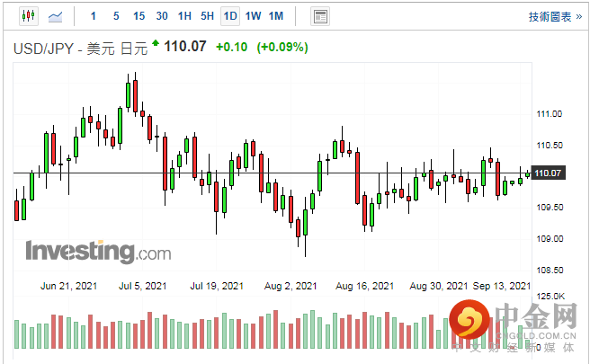590x364 pixels.
Task: Click the Jul 5, 2021 date label
Action: tap(142, 286)
